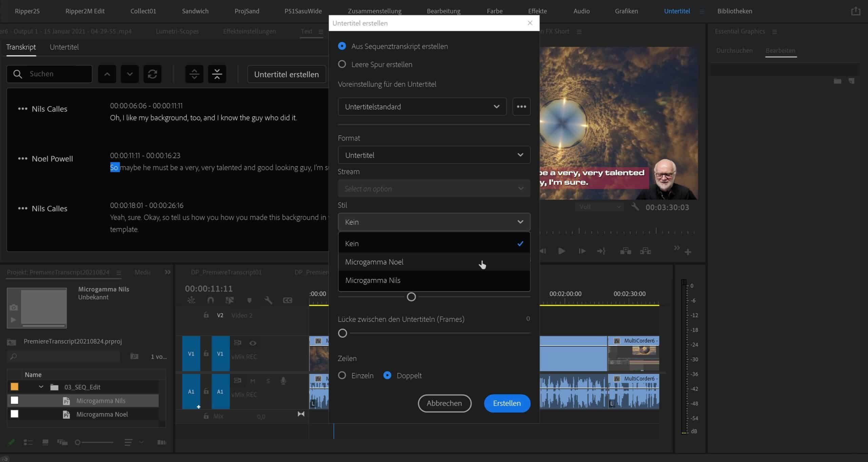Click the wrench timeline settings icon
Viewport: 868px width, 462px height.
point(268,300)
